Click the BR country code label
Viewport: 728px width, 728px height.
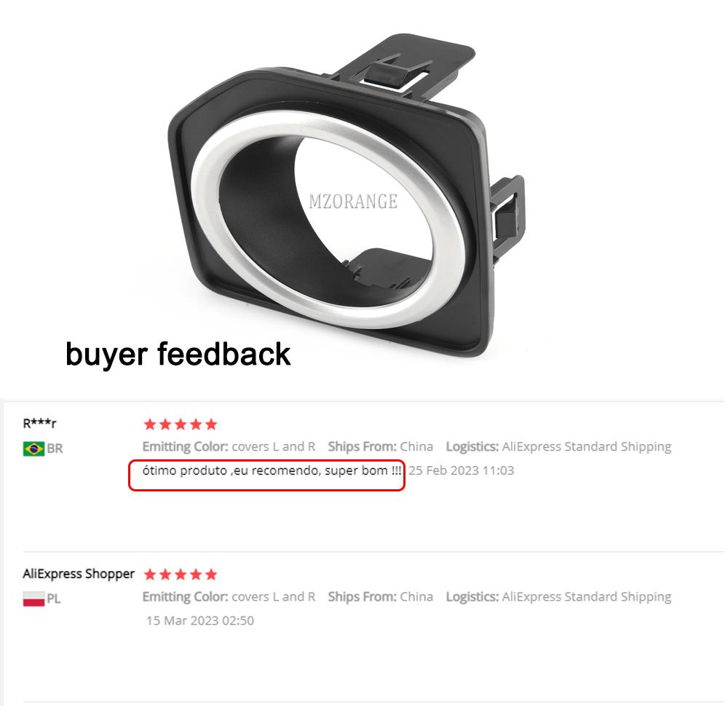(x=55, y=448)
